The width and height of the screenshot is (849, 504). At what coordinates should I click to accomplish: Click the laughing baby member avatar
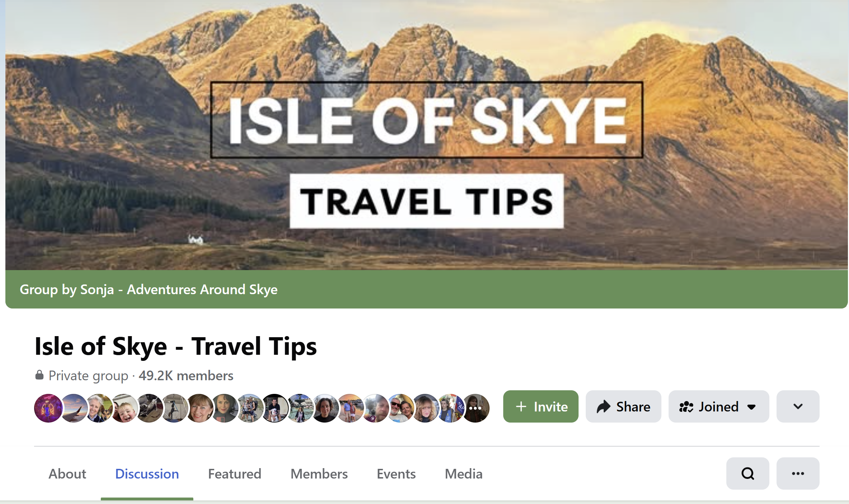124,408
